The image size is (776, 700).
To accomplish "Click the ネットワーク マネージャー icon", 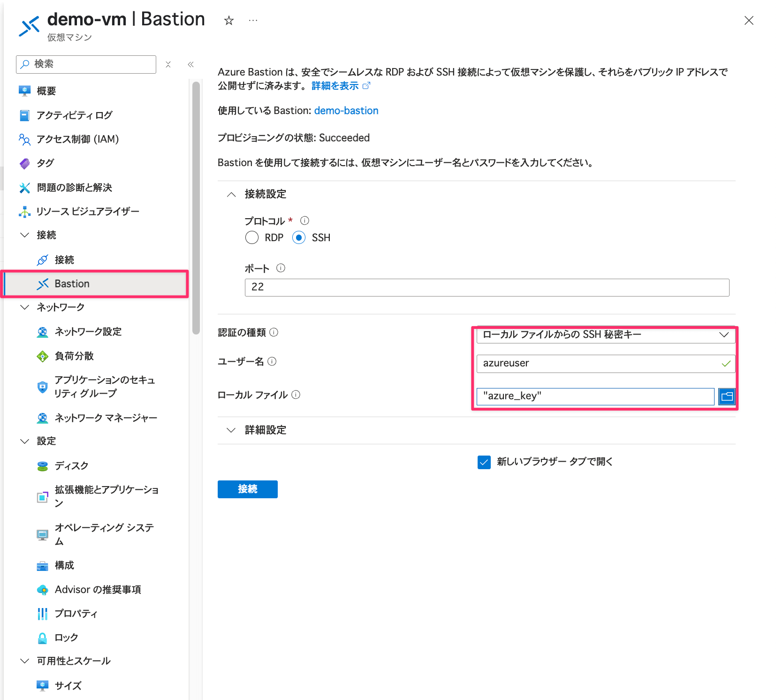I will pyautogui.click(x=43, y=418).
